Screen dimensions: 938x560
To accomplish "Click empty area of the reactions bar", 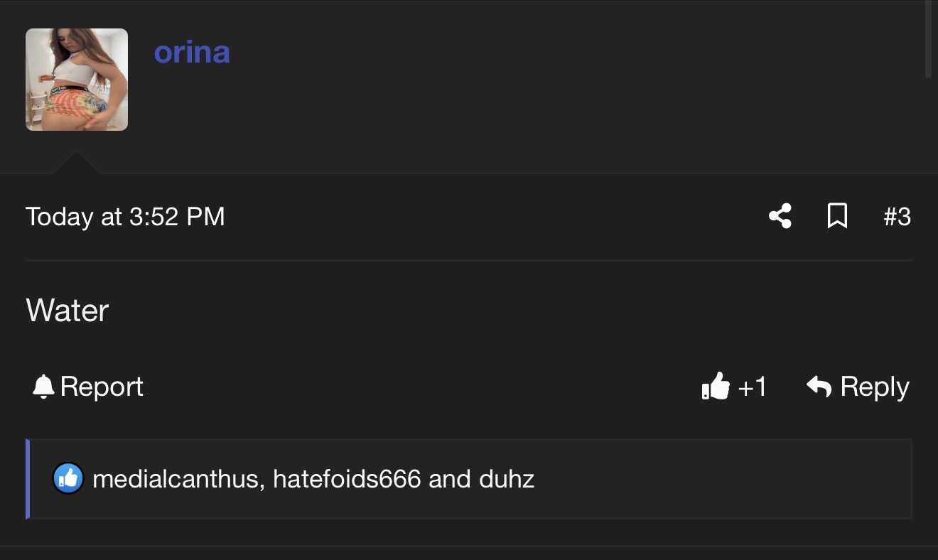I will pyautogui.click(x=711, y=479).
